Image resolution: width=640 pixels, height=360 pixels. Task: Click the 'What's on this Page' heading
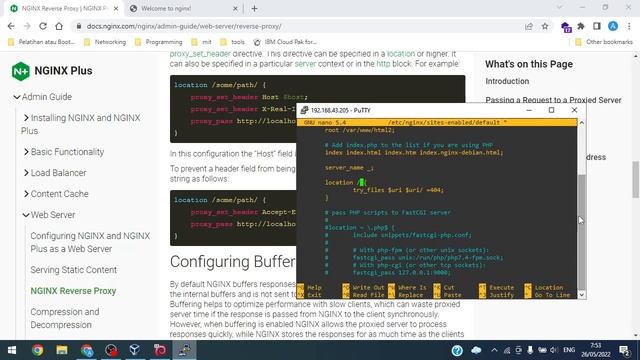[529, 64]
